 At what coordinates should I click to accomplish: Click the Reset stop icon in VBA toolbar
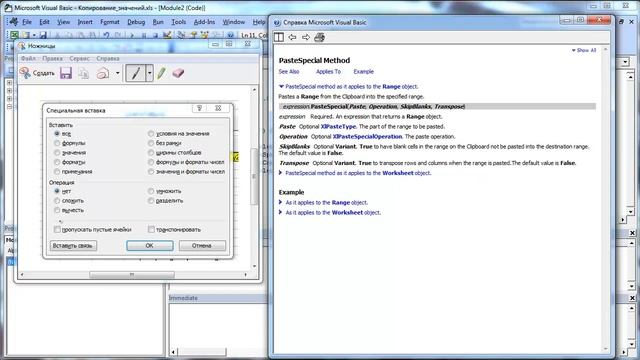(156, 35)
